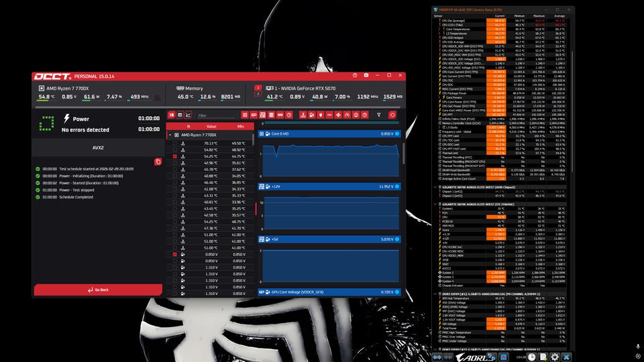The height and width of the screenshot is (362, 644).
Task: Collapse the AMD Ryzen 7 7700X sensor group
Action: 170,135
